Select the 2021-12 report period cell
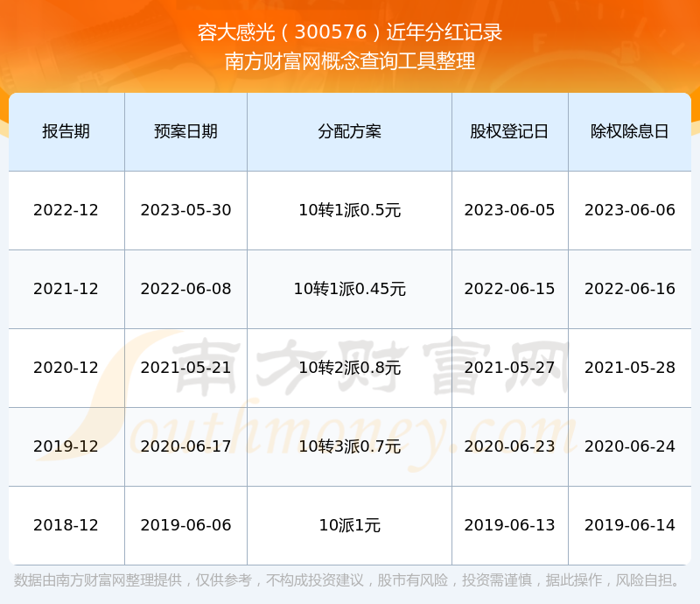Screen dimensions: 700x604 66,289
